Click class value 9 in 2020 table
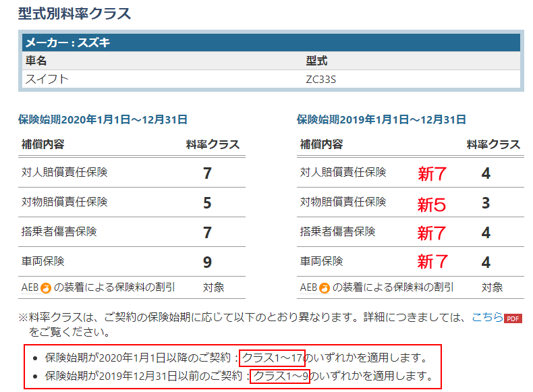Image resolution: width=533 pixels, height=392 pixels. [x=207, y=262]
